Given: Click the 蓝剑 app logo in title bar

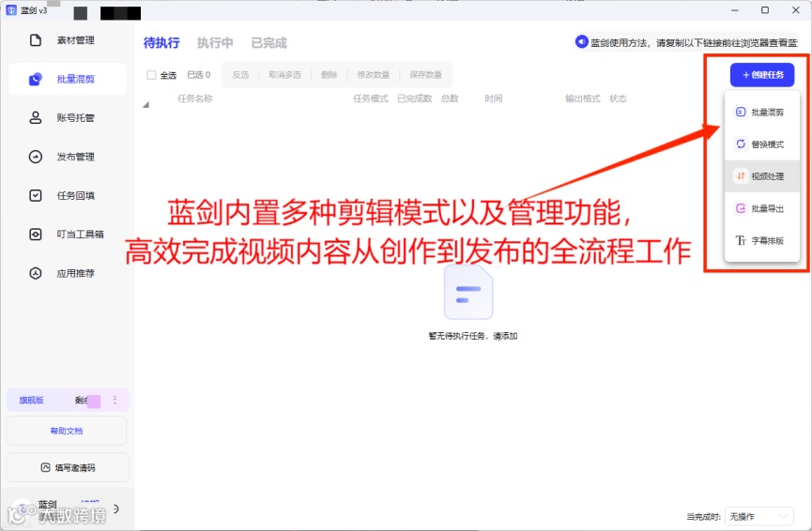Looking at the screenshot, I should point(11,9).
